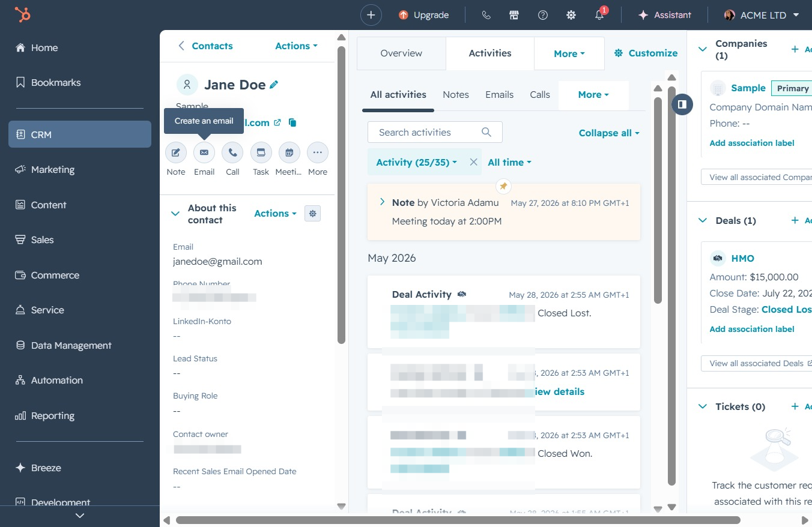812x527 pixels.
Task: Go back to Contacts list
Action: pyautogui.click(x=205, y=46)
